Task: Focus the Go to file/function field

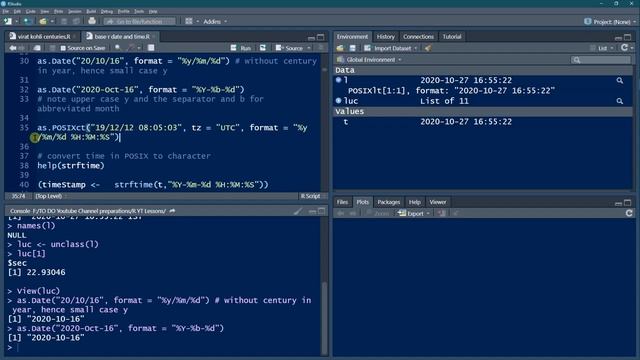Action: click(x=140, y=21)
